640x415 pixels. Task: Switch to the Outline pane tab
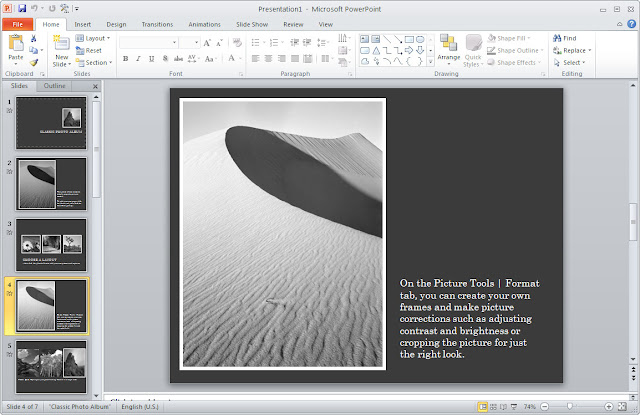54,86
